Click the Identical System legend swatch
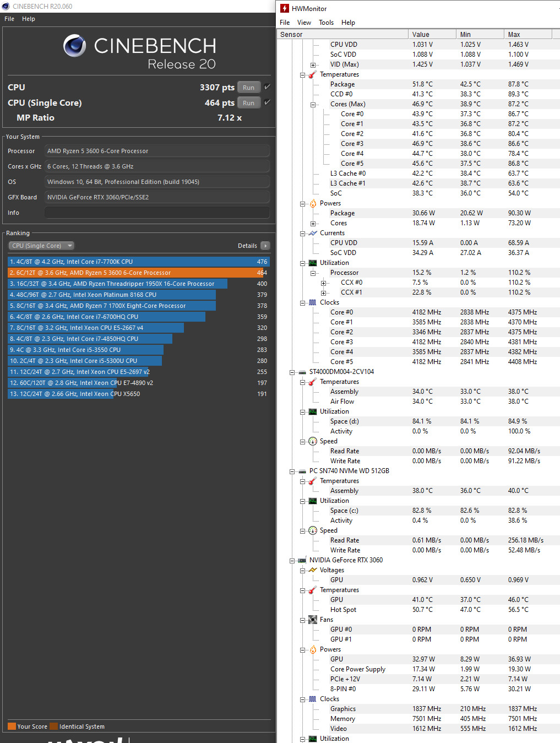Viewport: 560px width, 743px height. (54, 726)
